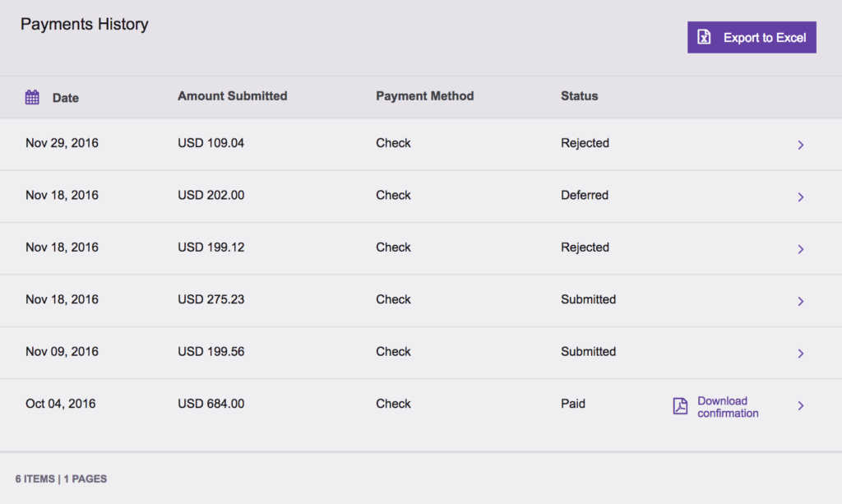Select the USD 109.04 amount cell
The image size is (842, 504).
(x=210, y=143)
